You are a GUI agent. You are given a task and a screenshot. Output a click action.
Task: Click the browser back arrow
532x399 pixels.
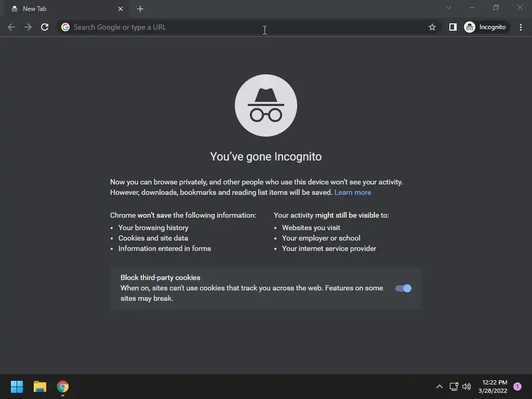pyautogui.click(x=11, y=27)
